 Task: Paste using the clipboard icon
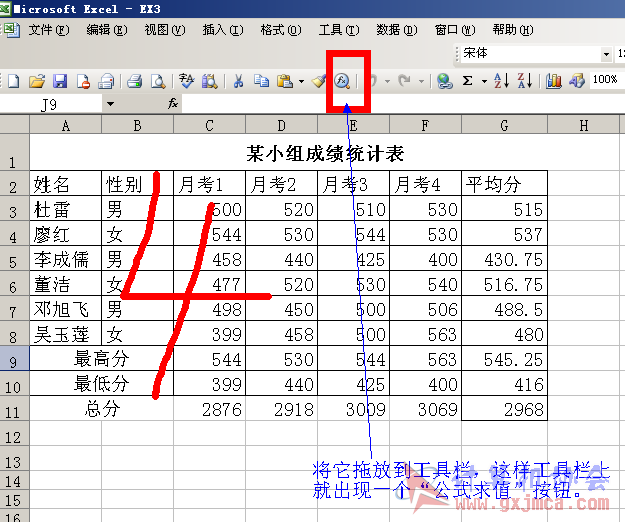click(x=285, y=81)
